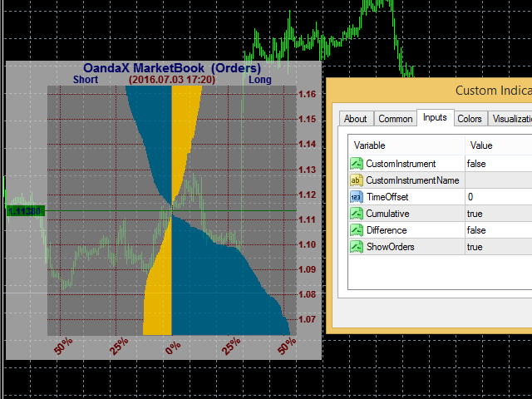Click the ShowOrders boolean icon
This screenshot has height=399, width=532.
357,247
